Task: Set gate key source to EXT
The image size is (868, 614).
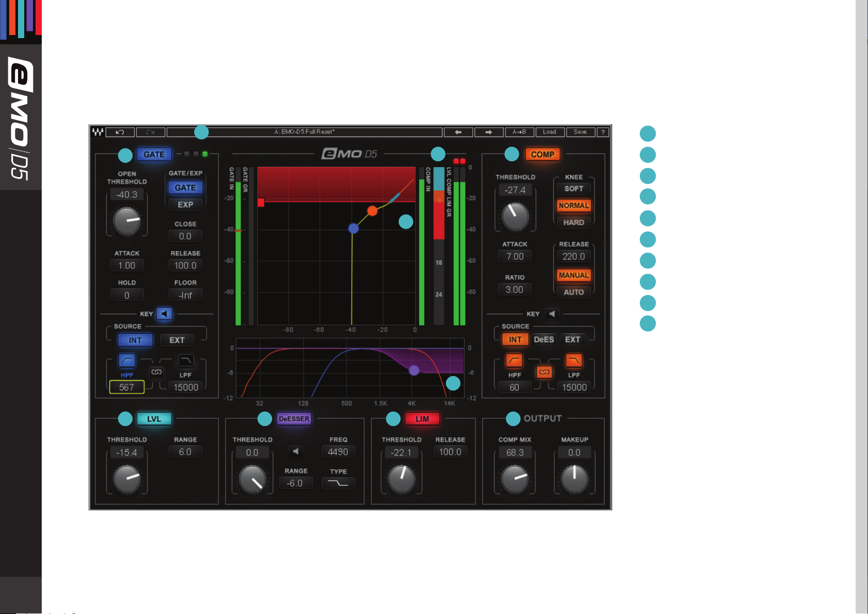Action: 177,340
